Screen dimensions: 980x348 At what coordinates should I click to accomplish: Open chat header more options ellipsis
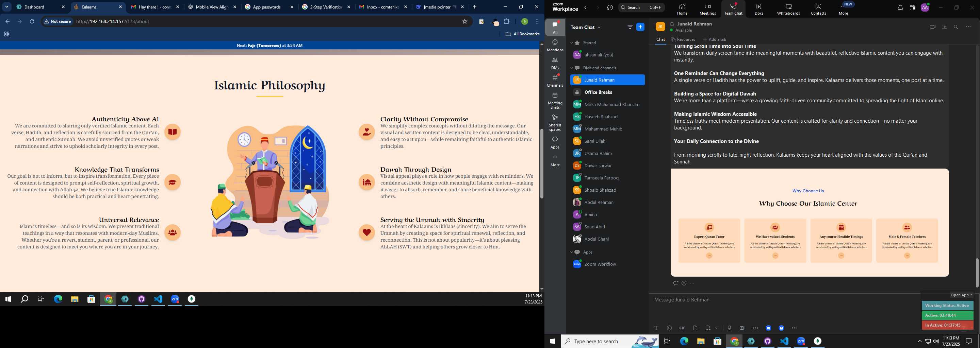(968, 27)
